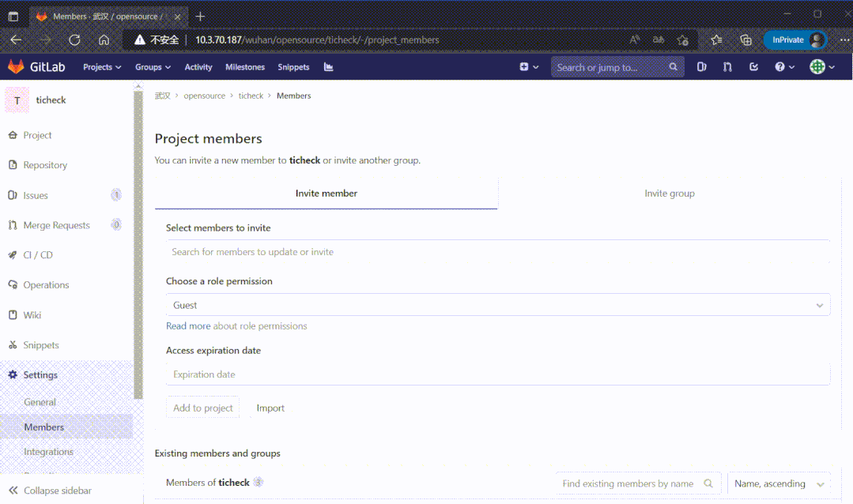Open the Guest role permission dropdown
This screenshot has width=853, height=504.
497,305
